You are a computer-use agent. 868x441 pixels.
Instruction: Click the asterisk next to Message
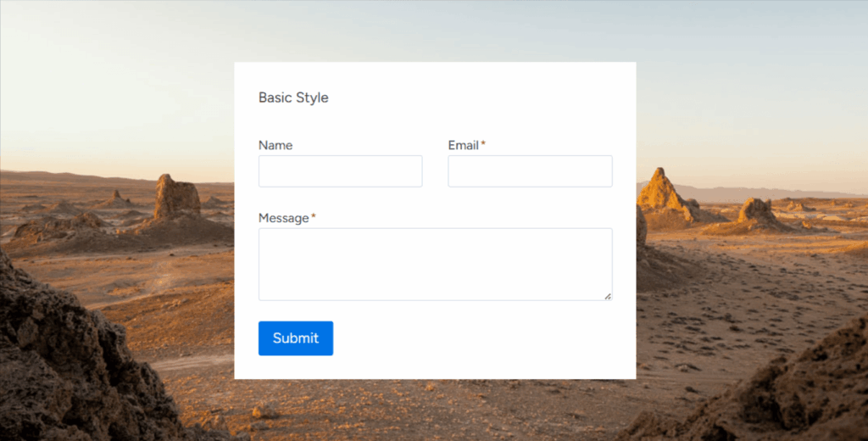tap(314, 218)
